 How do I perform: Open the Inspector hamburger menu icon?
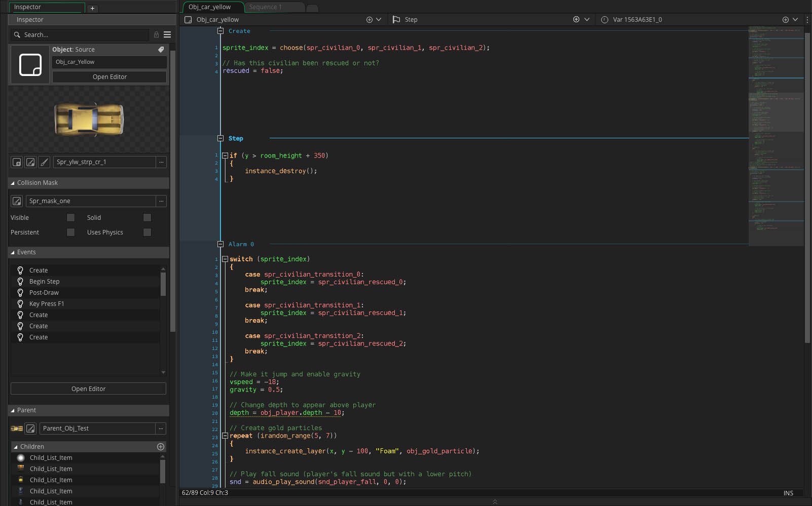(167, 34)
